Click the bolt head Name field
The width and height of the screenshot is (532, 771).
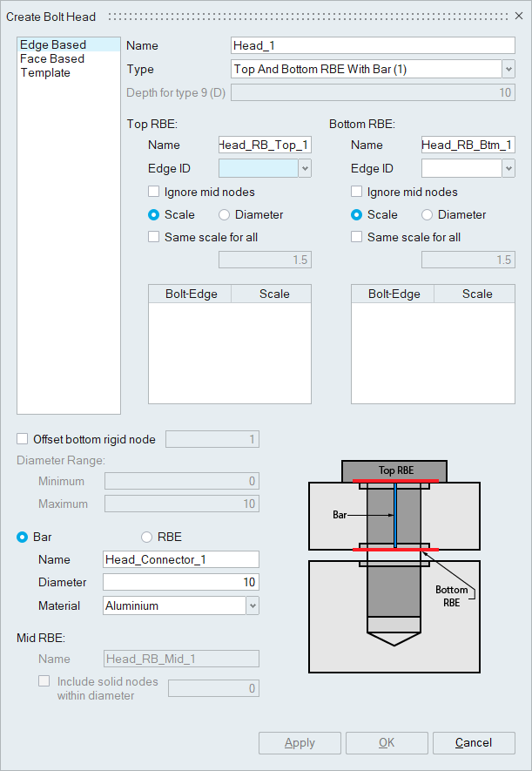pyautogui.click(x=373, y=45)
